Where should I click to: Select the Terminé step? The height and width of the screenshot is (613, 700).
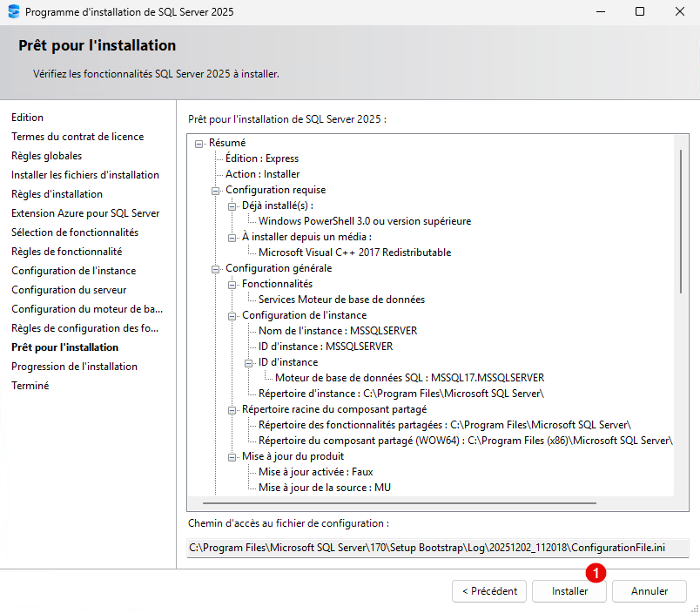click(x=30, y=387)
